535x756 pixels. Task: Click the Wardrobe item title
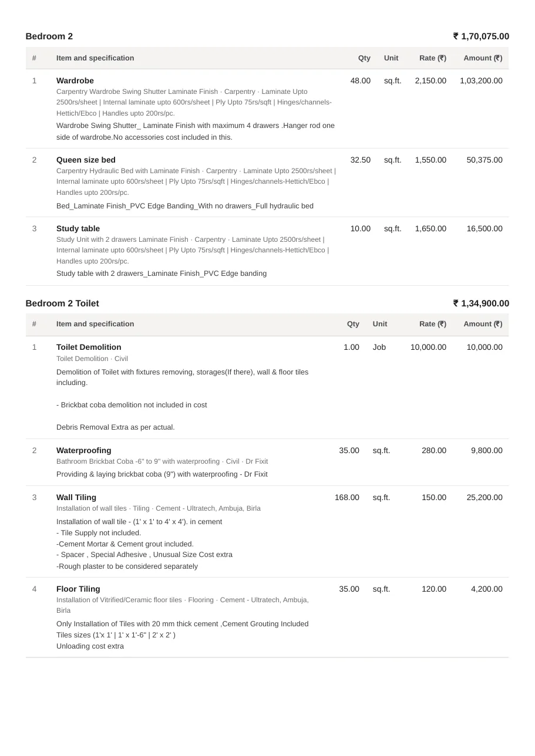[x=75, y=80]
